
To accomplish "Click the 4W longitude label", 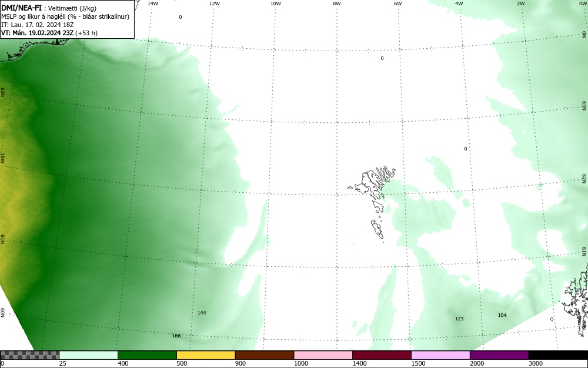I will click(459, 4).
